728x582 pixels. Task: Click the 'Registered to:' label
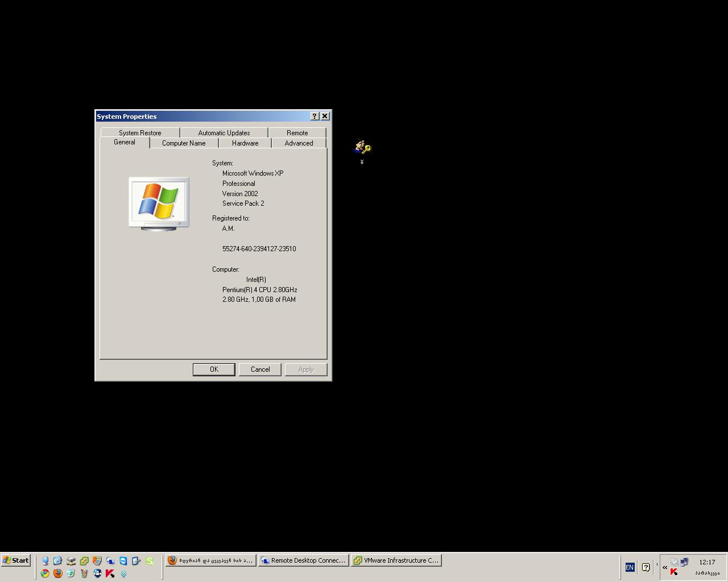231,218
